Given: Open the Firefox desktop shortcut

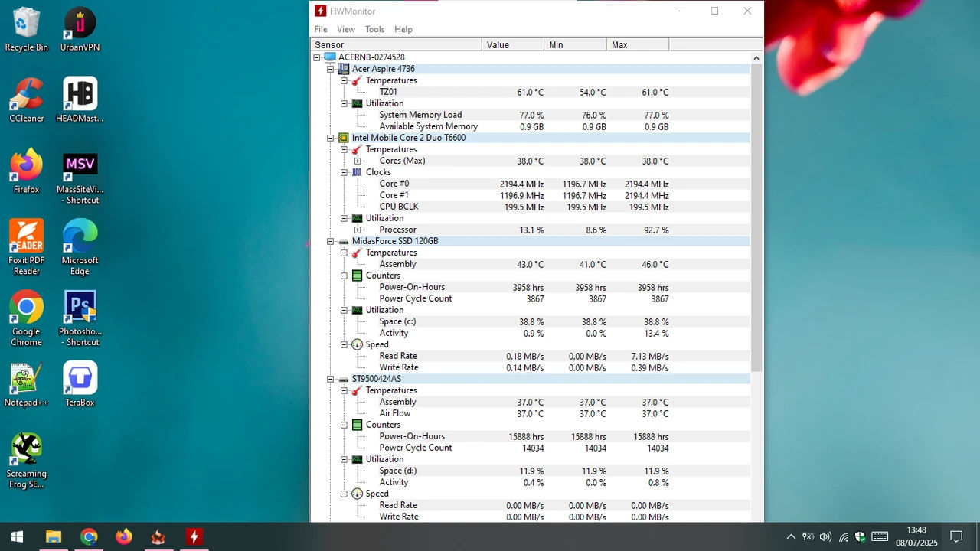Looking at the screenshot, I should [26, 171].
